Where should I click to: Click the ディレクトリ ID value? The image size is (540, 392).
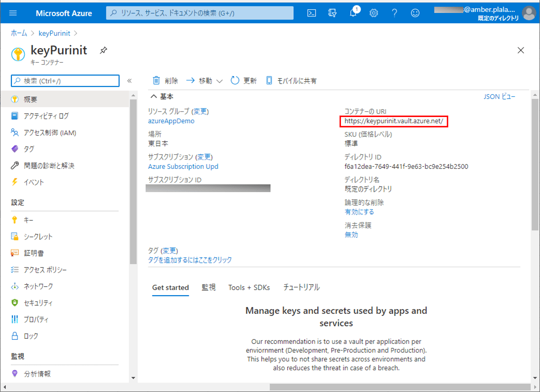406,167
